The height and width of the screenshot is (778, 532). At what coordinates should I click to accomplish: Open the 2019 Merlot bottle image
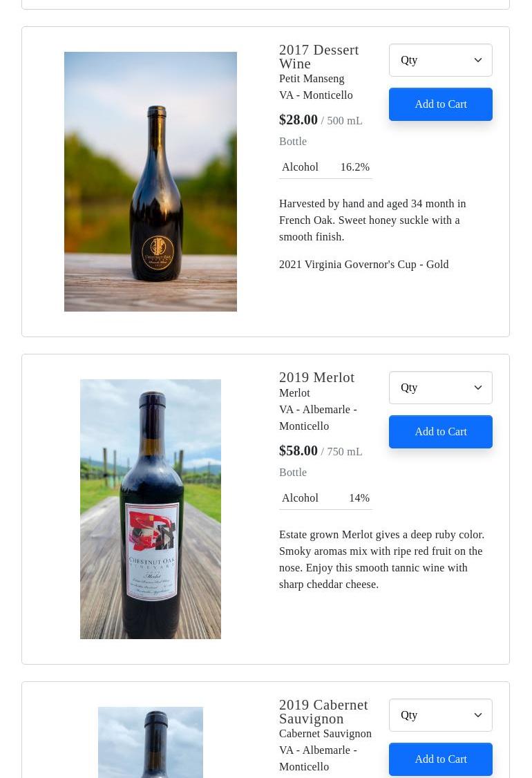point(151,509)
